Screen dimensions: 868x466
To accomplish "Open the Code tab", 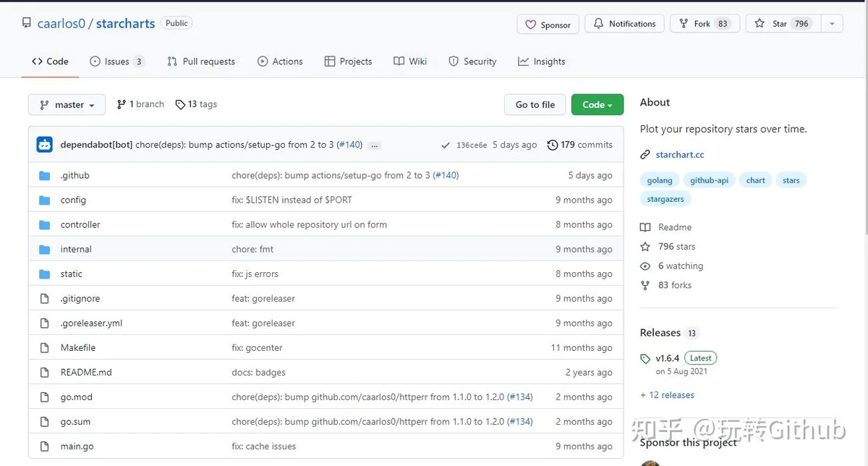I will point(50,62).
